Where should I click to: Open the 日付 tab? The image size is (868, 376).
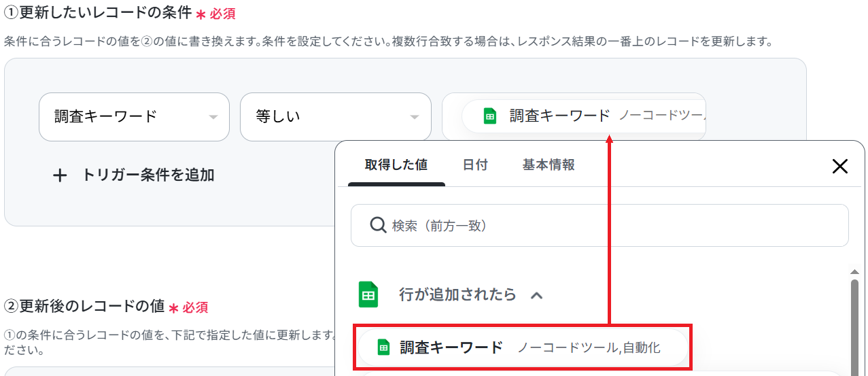pos(475,165)
